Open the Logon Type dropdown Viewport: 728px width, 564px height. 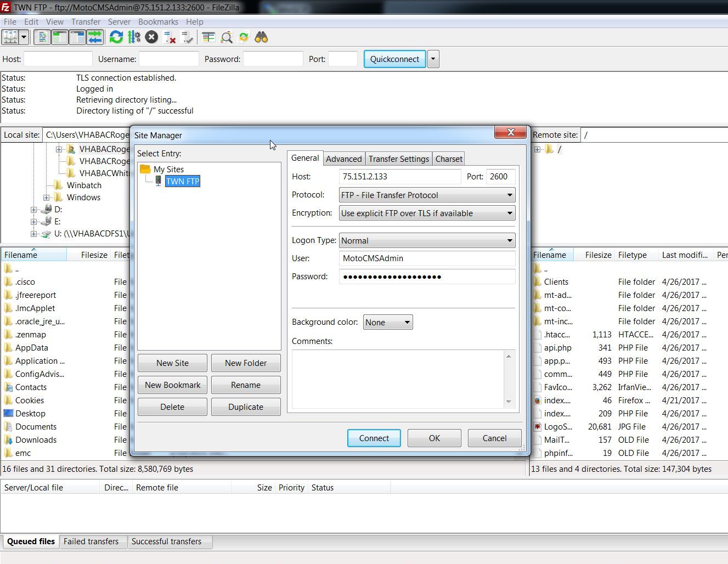click(x=427, y=240)
